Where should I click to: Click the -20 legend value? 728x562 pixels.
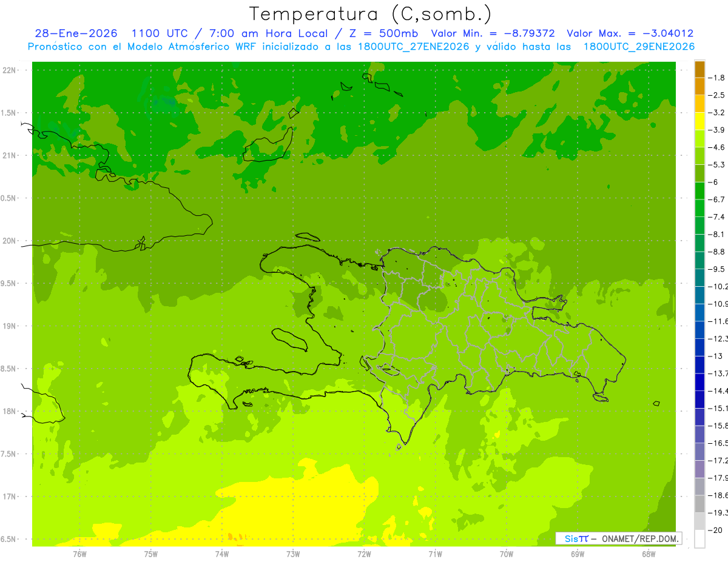pos(715,530)
